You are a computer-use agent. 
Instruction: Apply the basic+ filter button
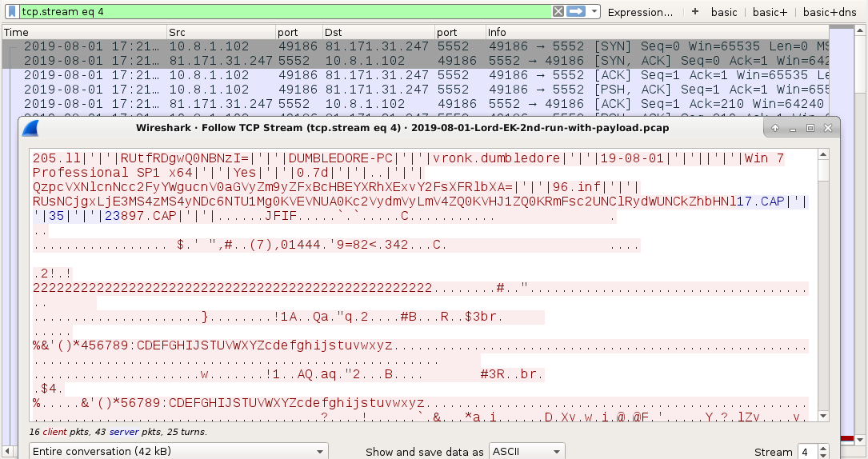770,12
